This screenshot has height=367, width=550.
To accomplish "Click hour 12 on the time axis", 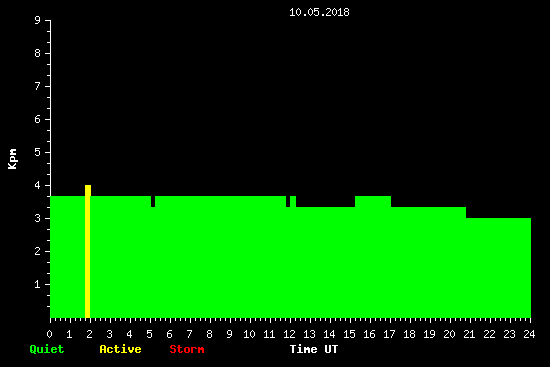I will (289, 334).
